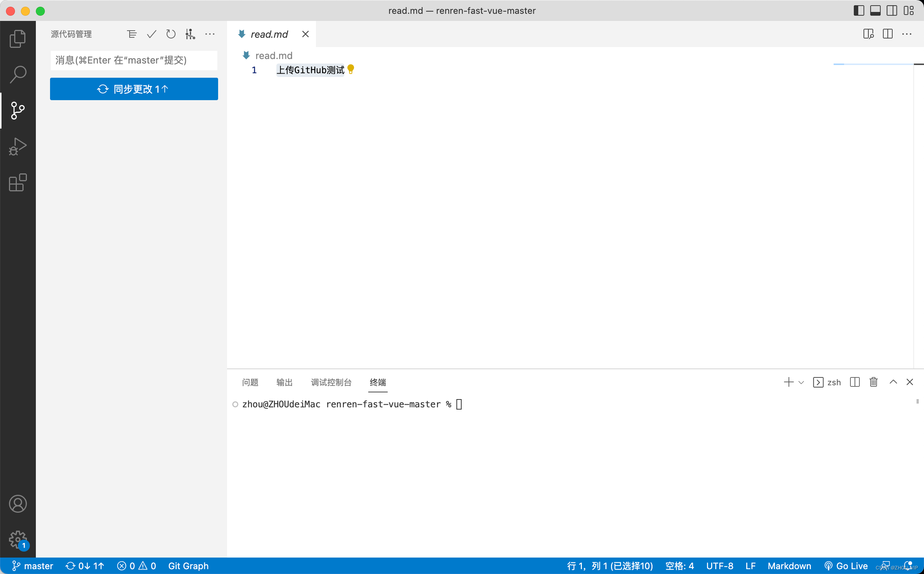
Task: Open the Search view icon
Action: (18, 74)
